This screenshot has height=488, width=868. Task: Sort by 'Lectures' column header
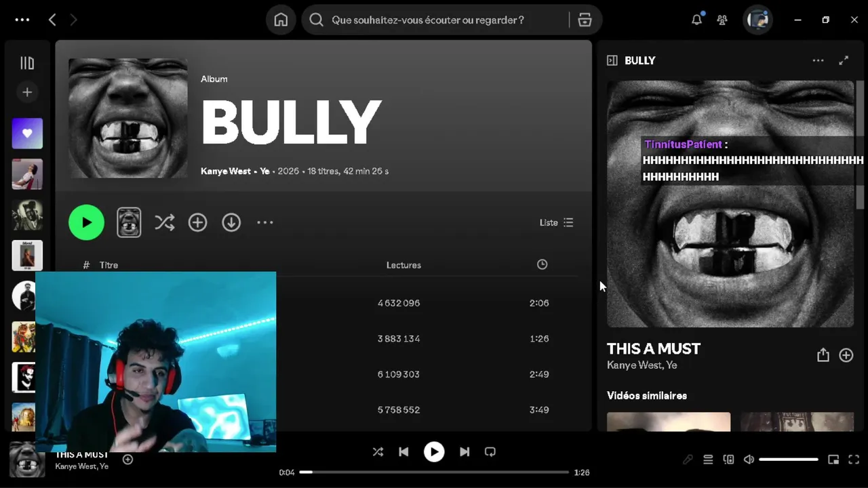(403, 265)
